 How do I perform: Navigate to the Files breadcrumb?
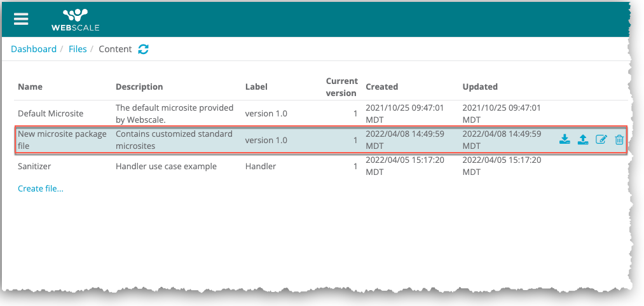coord(78,49)
